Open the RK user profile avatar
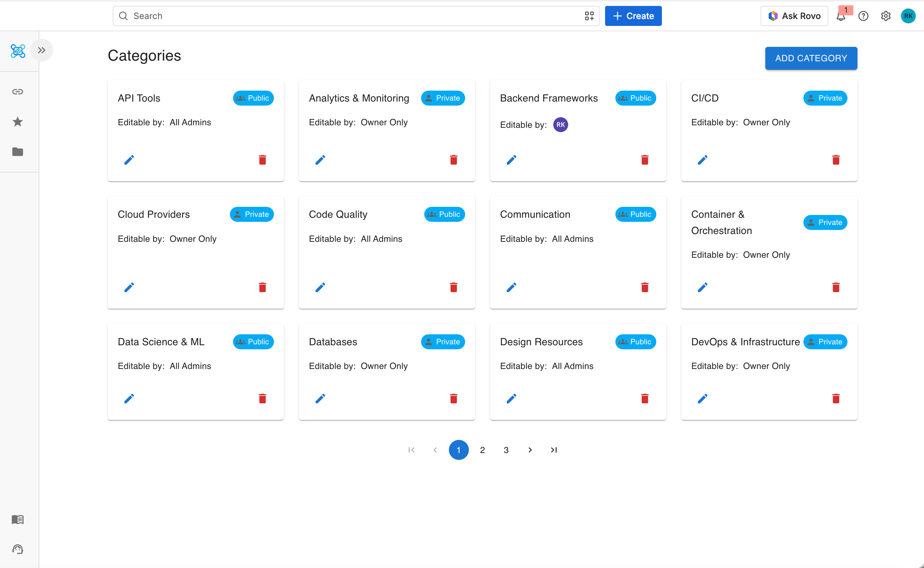924x568 pixels. [x=908, y=16]
